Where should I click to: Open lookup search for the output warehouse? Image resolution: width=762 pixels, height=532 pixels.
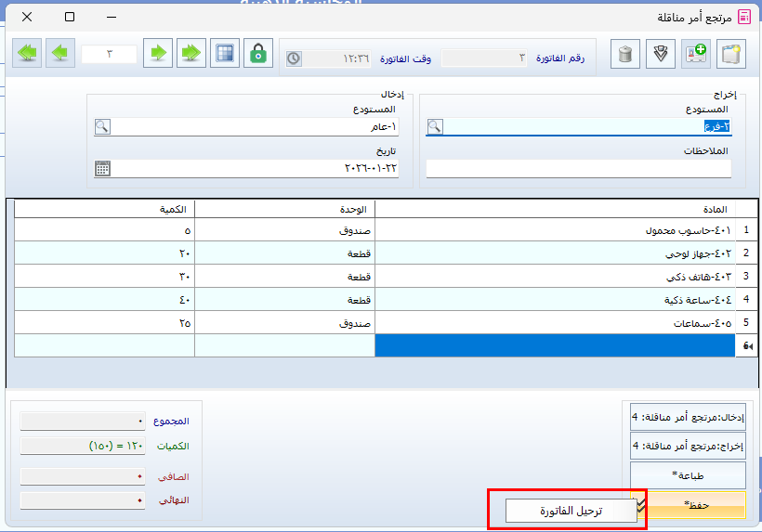434,127
